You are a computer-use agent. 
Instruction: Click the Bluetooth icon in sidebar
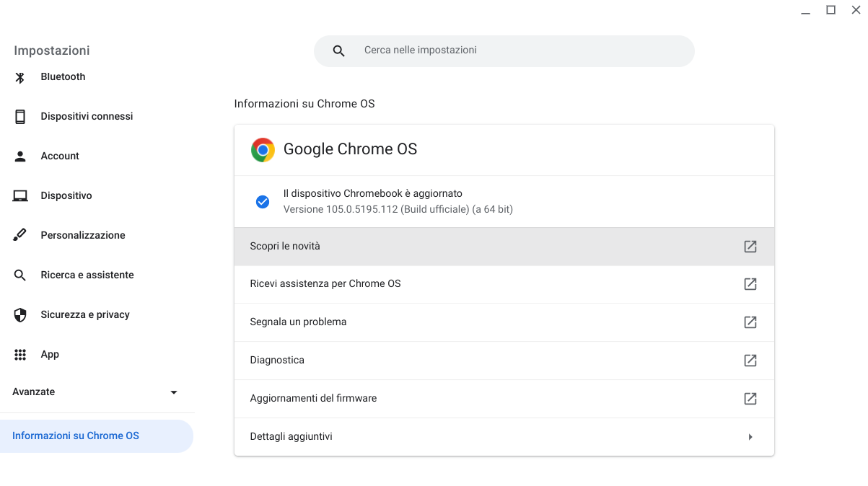pos(20,77)
